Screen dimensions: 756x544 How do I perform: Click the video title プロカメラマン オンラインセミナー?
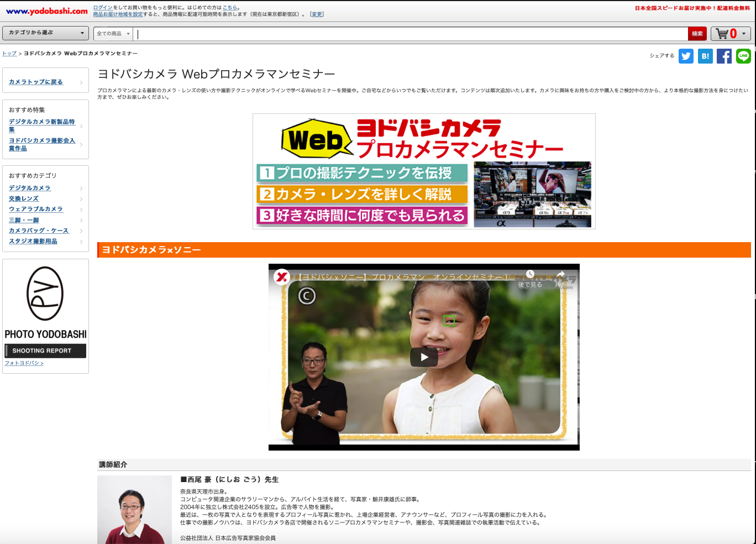(x=403, y=277)
